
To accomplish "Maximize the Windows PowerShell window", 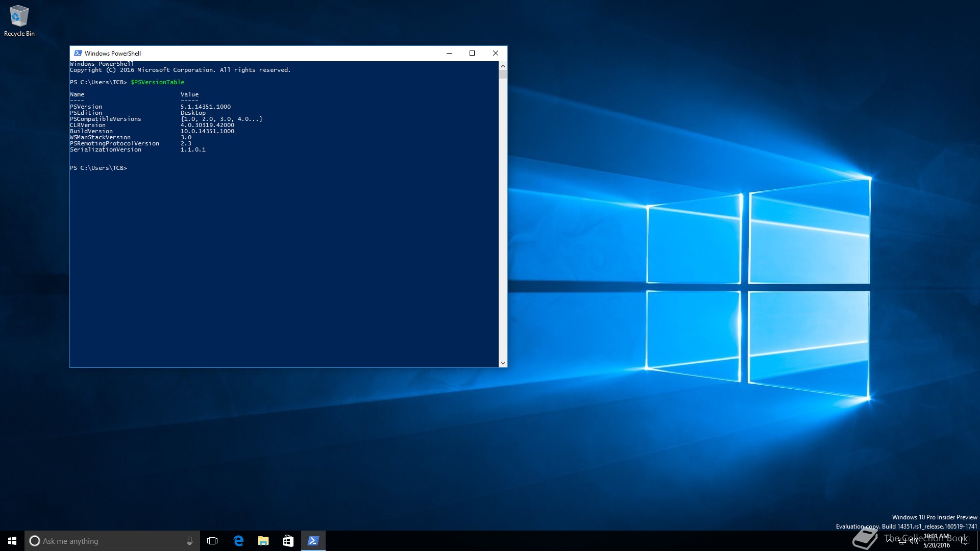I will (472, 53).
